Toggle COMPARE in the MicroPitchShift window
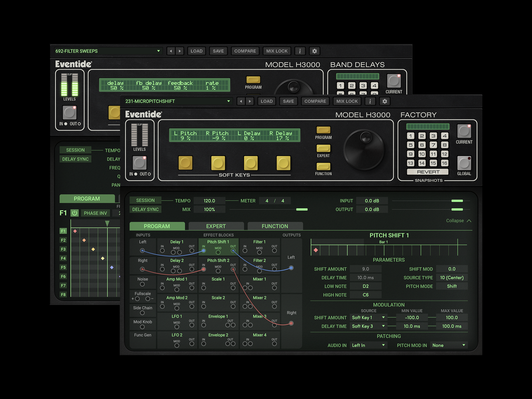532x399 pixels. tap(315, 101)
